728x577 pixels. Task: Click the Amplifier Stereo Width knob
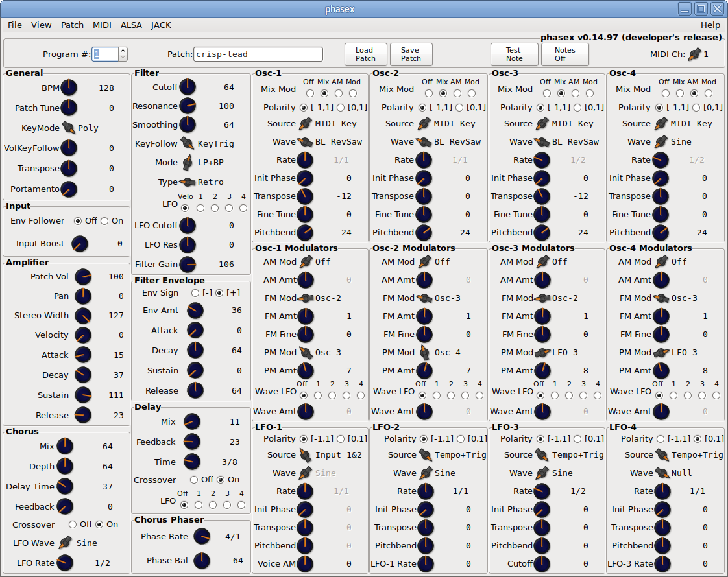[x=83, y=315]
